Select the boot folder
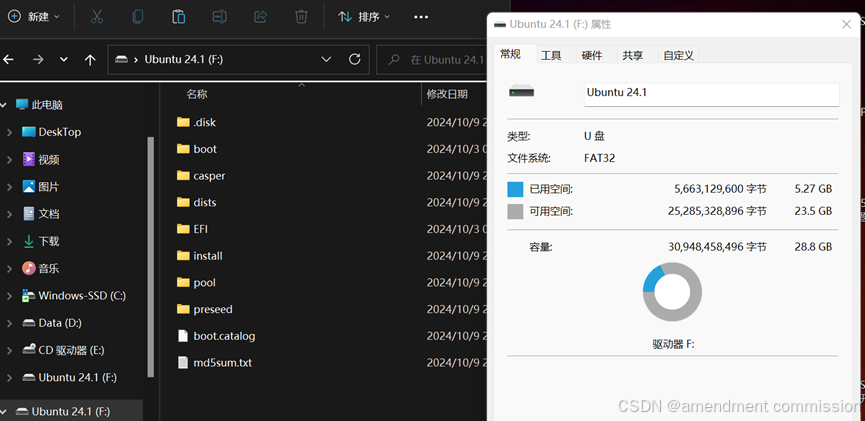 [x=196, y=149]
